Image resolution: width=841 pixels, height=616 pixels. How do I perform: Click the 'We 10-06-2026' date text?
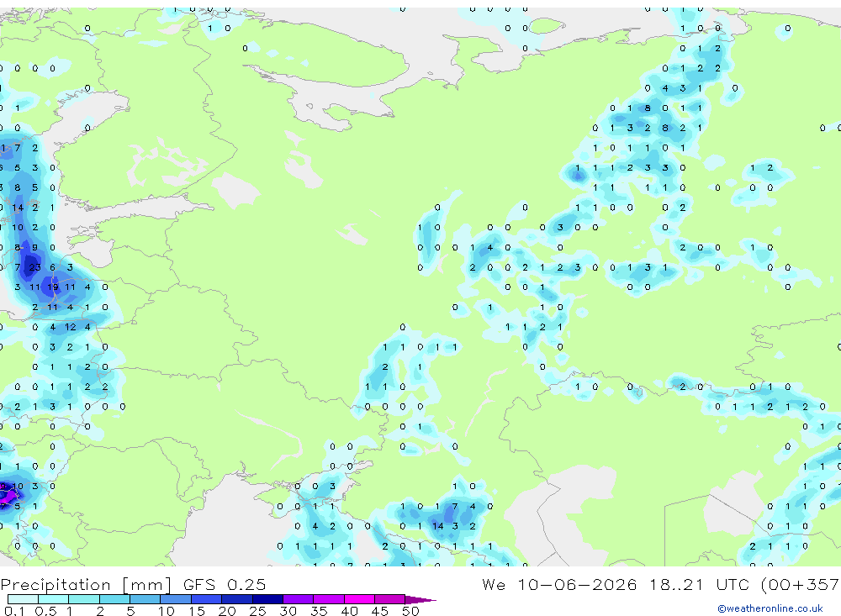tap(559, 584)
